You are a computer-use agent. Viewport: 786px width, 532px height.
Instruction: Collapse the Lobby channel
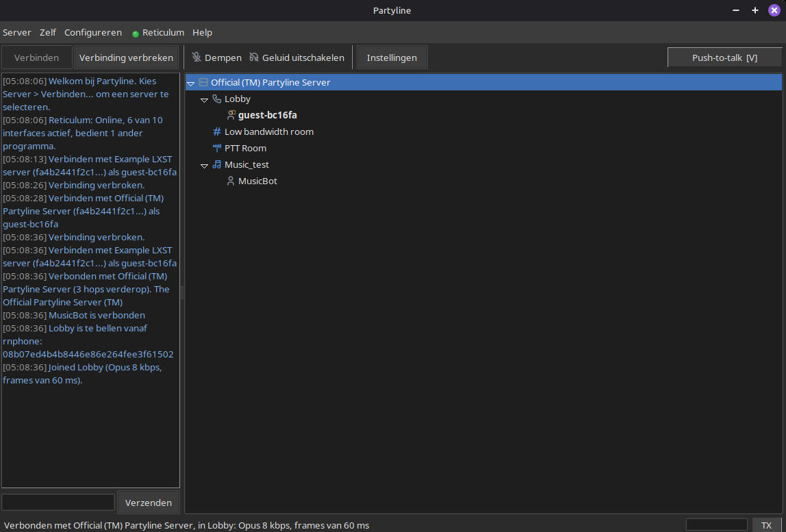204,100
